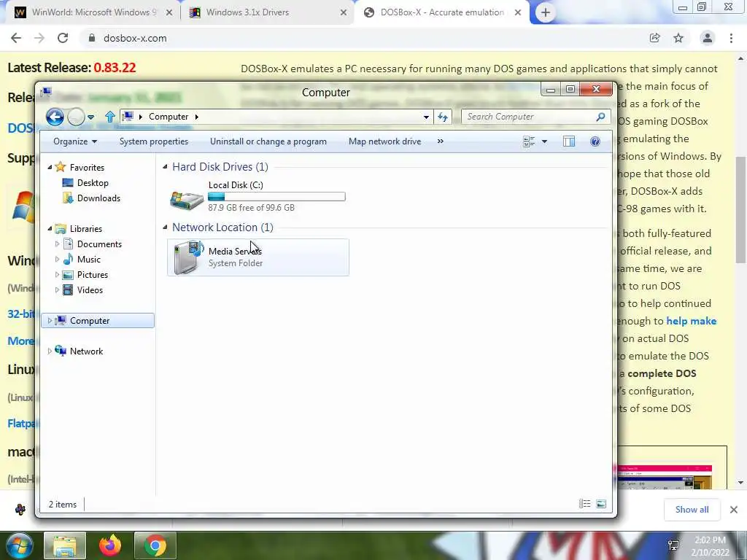
Task: Click the Local Disk (C:) capacity bar
Action: 276,196
